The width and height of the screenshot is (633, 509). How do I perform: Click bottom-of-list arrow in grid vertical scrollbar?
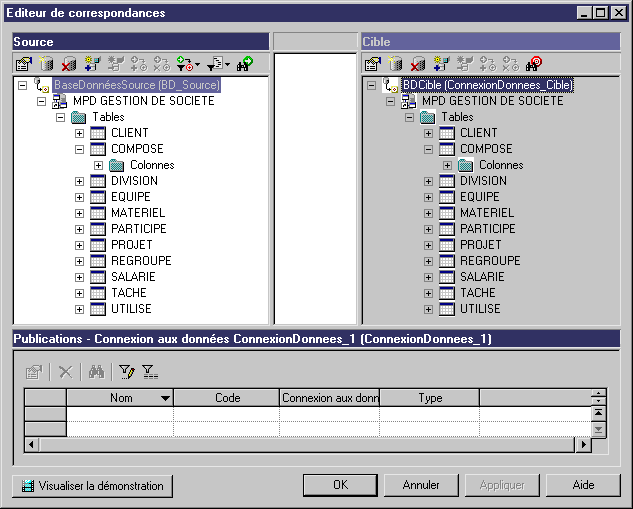598,429
